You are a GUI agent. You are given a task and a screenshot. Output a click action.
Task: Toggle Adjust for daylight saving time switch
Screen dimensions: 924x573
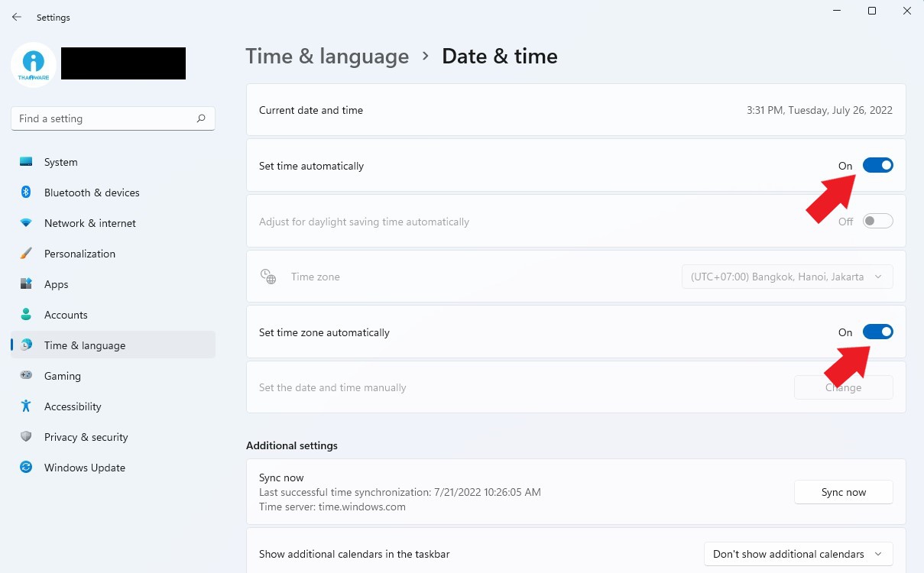pyautogui.click(x=877, y=222)
